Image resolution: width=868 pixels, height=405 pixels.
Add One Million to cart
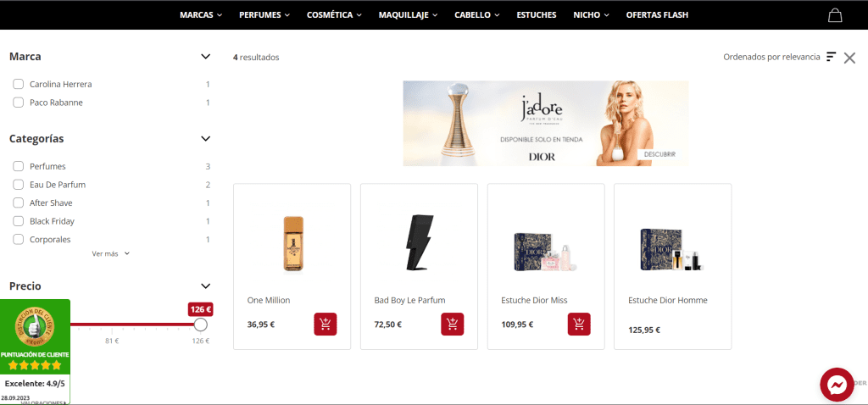[x=325, y=324]
